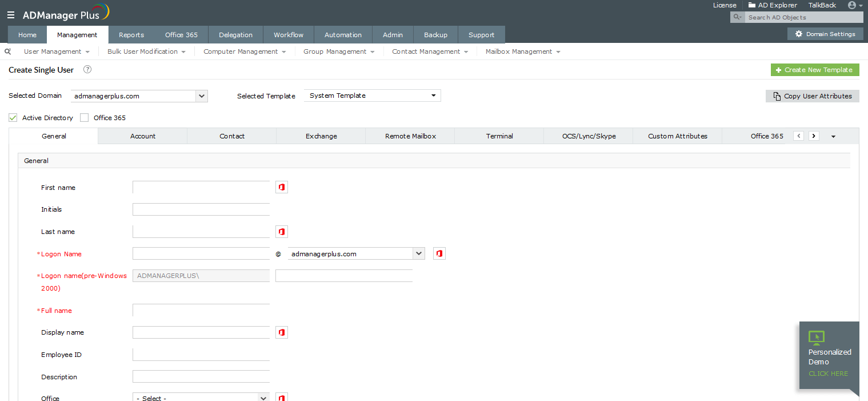Open the user account icon at top right
The width and height of the screenshot is (868, 401).
853,5
